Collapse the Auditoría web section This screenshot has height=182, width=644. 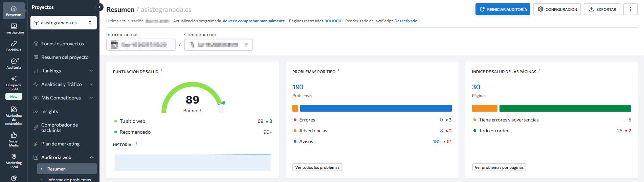coord(91,157)
